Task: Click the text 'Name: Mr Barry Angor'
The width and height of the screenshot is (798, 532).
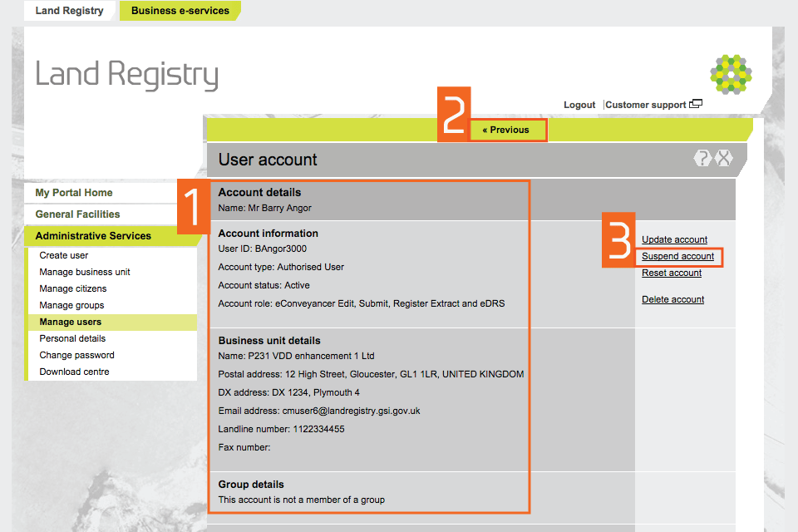Action: point(264,208)
